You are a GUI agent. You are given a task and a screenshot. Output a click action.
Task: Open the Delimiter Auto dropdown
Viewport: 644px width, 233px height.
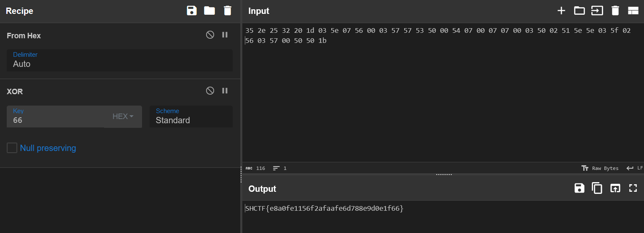point(120,60)
